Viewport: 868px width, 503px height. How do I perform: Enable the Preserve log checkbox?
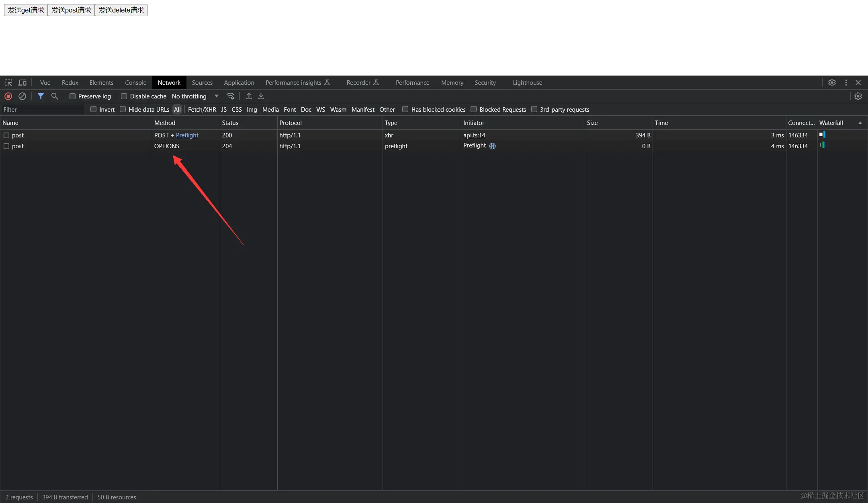(73, 96)
